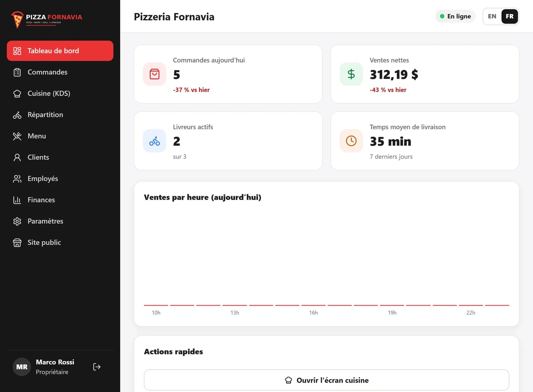Click the shopping bag icon on Commandes card
This screenshot has width=533, height=392.
pos(154,74)
